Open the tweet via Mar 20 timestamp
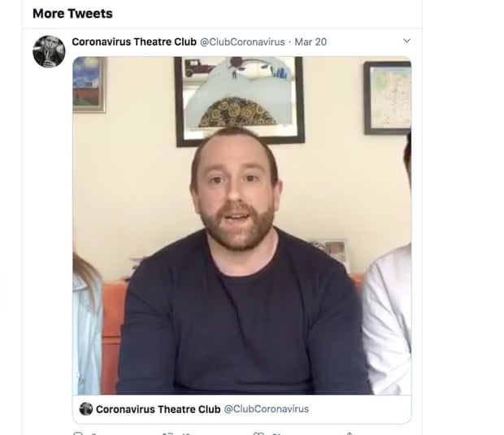This screenshot has height=435, width=504. (311, 42)
